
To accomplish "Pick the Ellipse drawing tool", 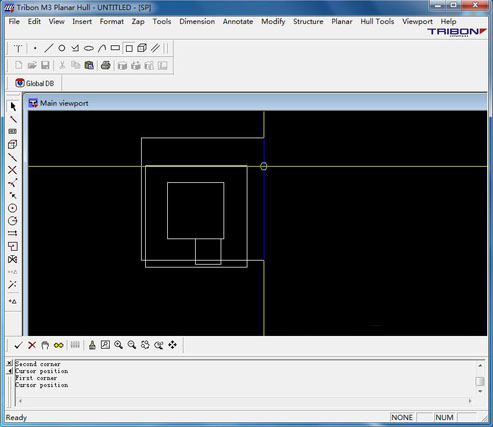I will 89,48.
